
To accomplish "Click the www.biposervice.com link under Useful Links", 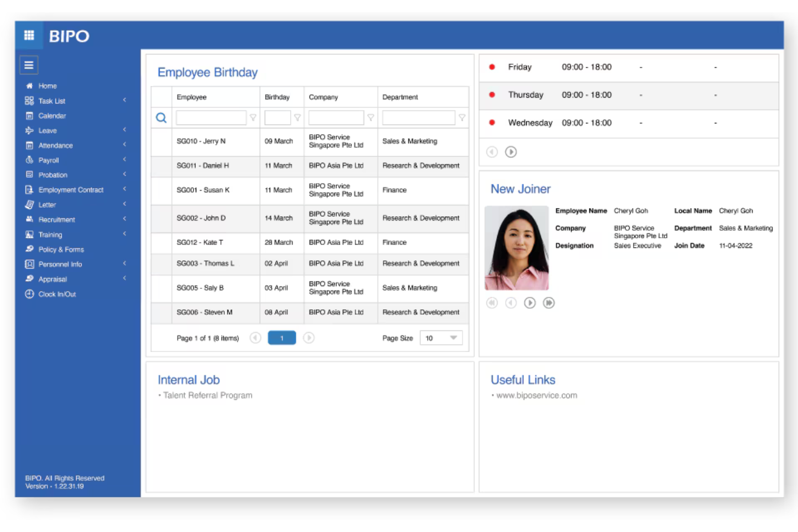I will coord(535,395).
